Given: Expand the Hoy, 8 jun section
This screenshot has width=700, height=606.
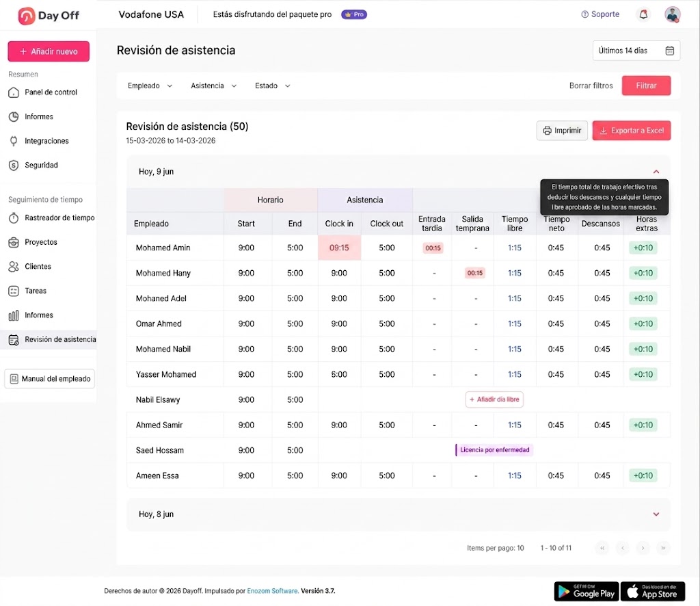Looking at the screenshot, I should (x=656, y=514).
